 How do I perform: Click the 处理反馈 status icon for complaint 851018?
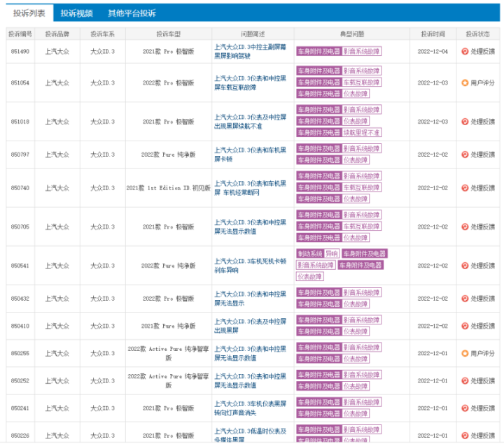[465, 122]
